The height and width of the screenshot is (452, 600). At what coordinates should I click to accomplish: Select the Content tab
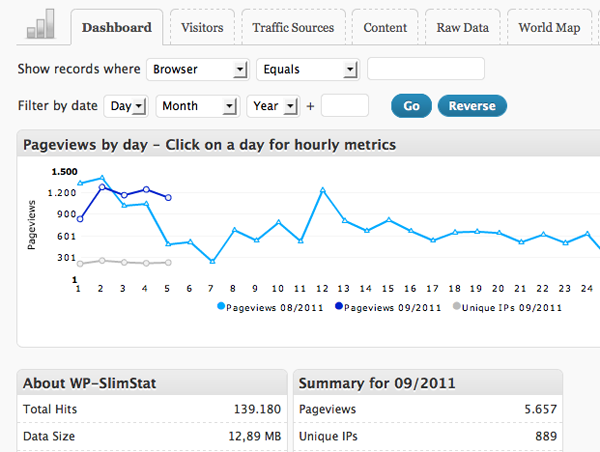tap(385, 28)
